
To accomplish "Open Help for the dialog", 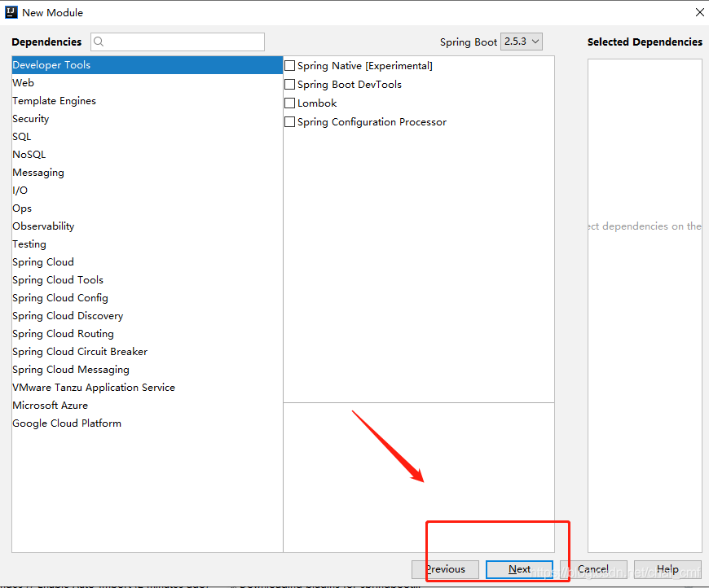I will (x=667, y=569).
